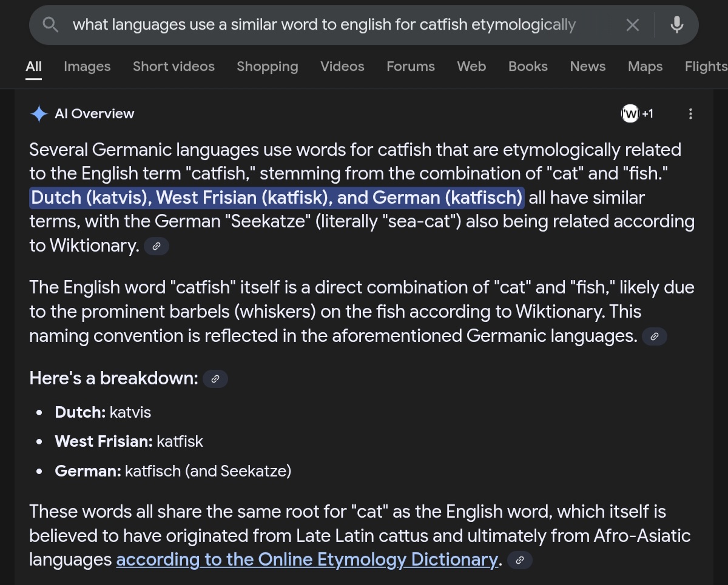Open the Wikipedia source icon with +1
The image size is (728, 585).
(x=636, y=114)
